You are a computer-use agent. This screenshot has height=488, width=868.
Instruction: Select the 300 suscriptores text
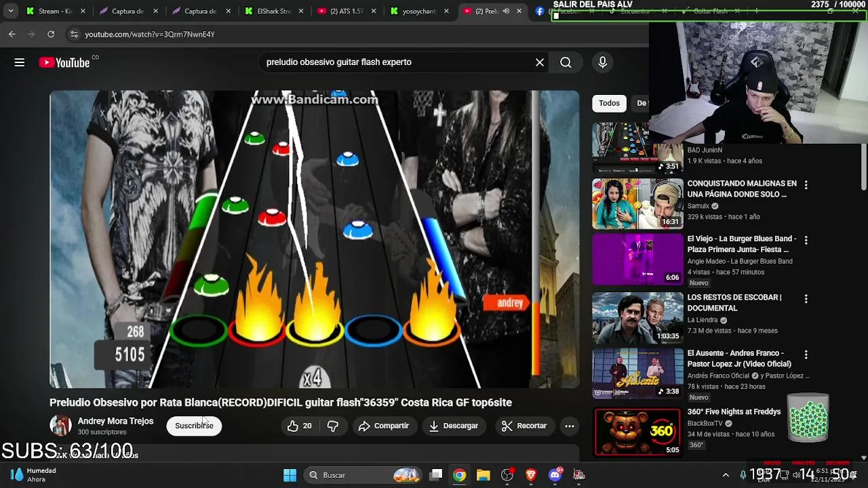point(102,432)
